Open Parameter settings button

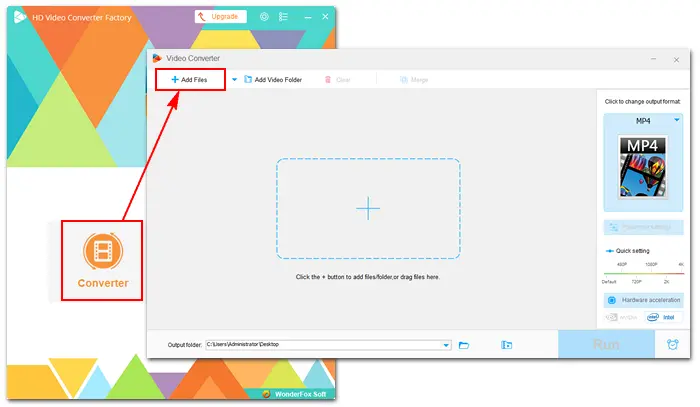pos(643,227)
